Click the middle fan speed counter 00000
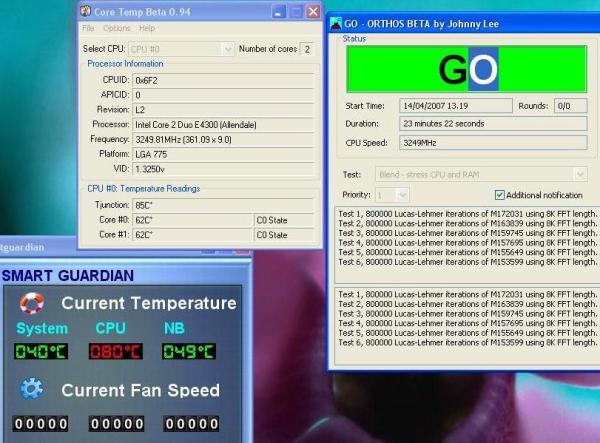Screen dimensions: 600x443 coord(117,424)
